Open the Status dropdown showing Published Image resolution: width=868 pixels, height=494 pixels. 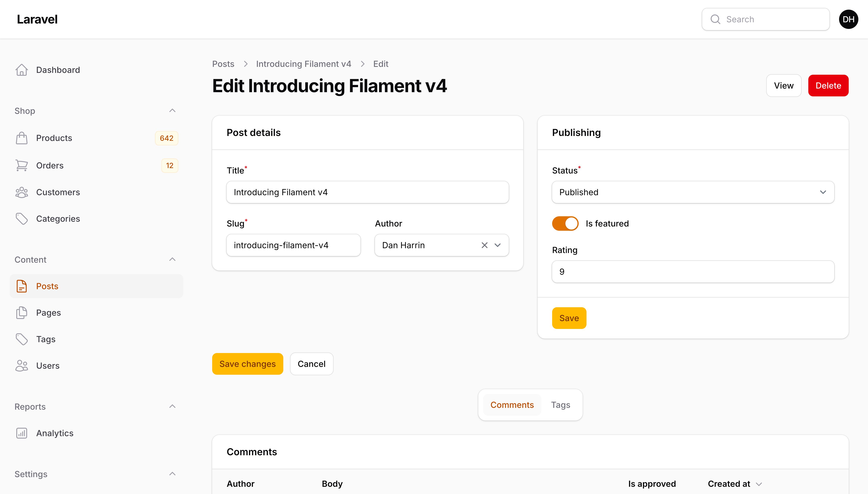pos(693,192)
